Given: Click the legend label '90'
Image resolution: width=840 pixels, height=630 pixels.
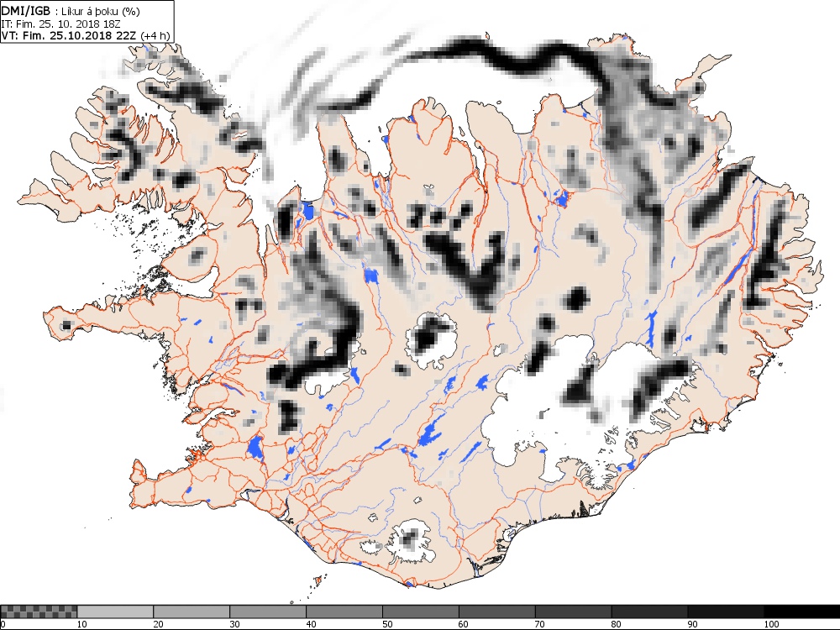Looking at the screenshot, I should [692, 624].
